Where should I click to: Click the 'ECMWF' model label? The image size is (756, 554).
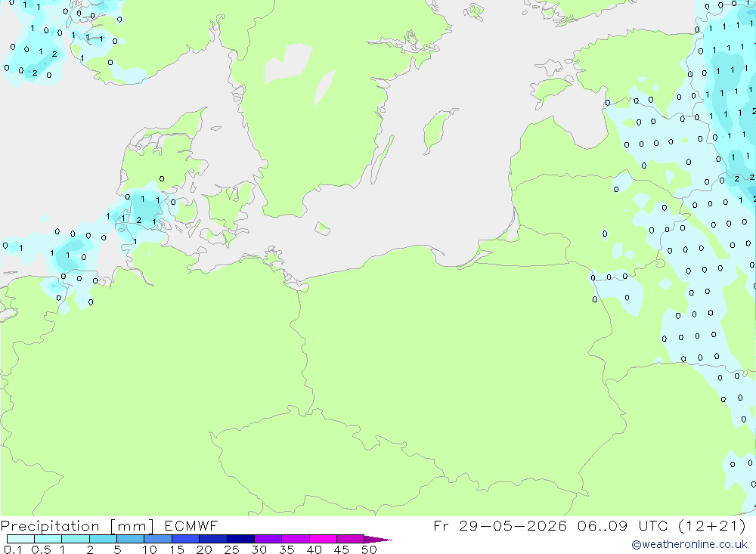point(191,525)
